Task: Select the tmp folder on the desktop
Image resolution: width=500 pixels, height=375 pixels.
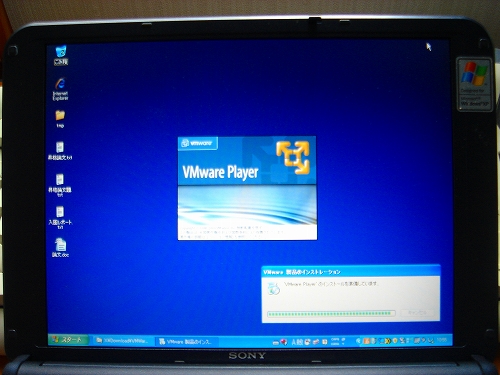Action: [x=60, y=119]
